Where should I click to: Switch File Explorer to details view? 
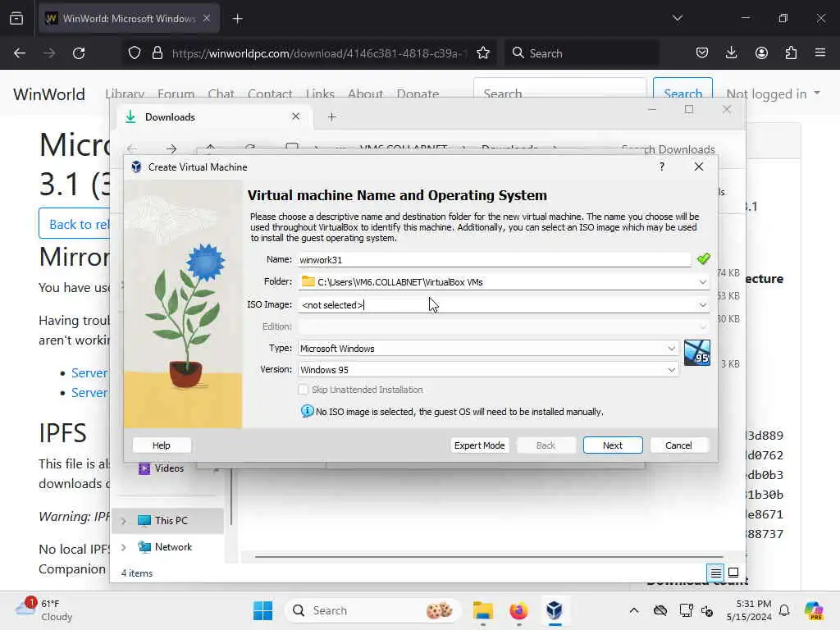pos(715,573)
